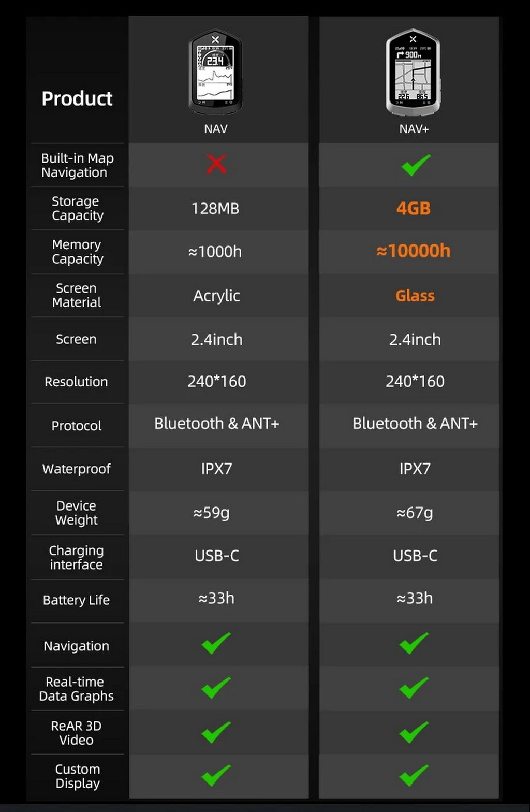Image resolution: width=530 pixels, height=812 pixels.
Task: Click the NAV+ model name label
Action: [414, 129]
